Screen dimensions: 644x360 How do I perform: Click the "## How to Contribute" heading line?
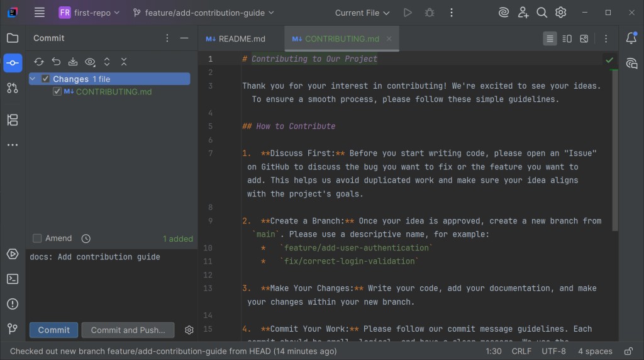tap(288, 126)
